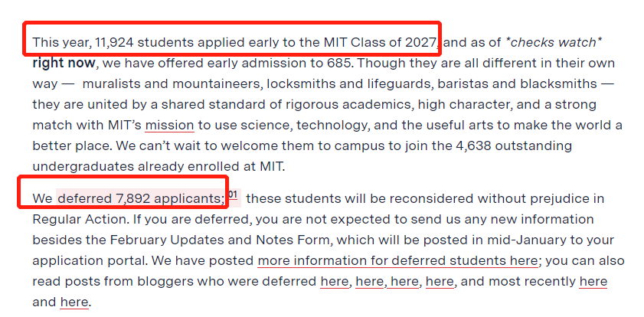Click the italic "*checks watch*" text
644x317 pixels.
tap(554, 42)
